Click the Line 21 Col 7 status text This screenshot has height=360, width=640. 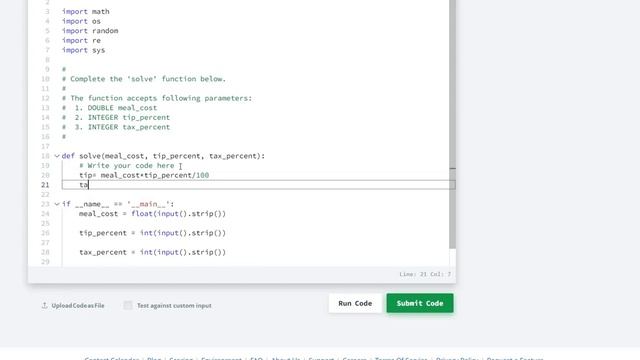coord(425,274)
